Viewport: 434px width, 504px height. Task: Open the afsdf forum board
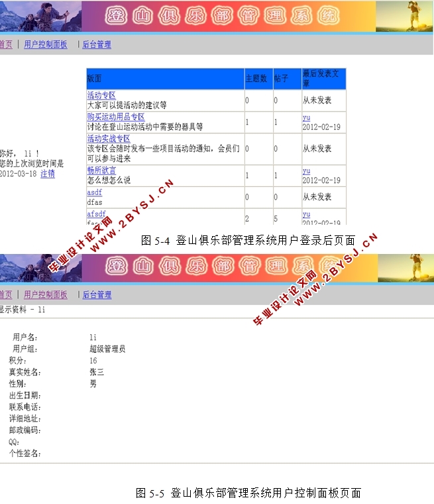point(96,214)
